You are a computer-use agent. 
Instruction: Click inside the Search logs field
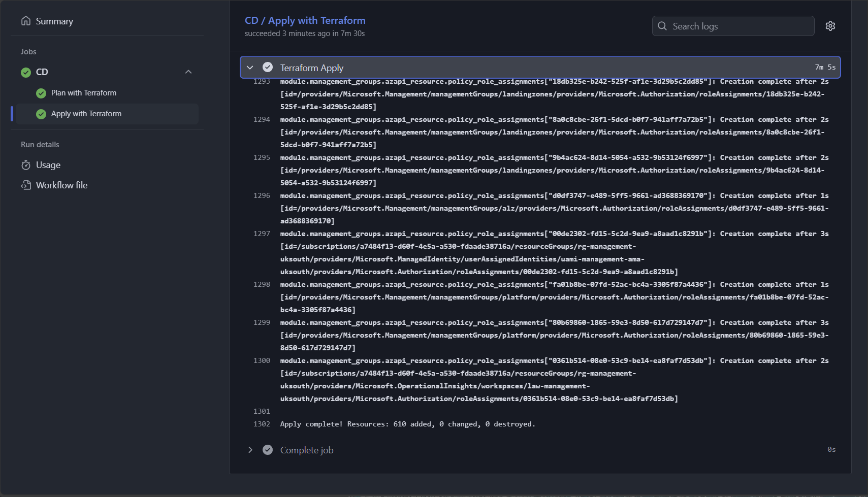coord(733,25)
